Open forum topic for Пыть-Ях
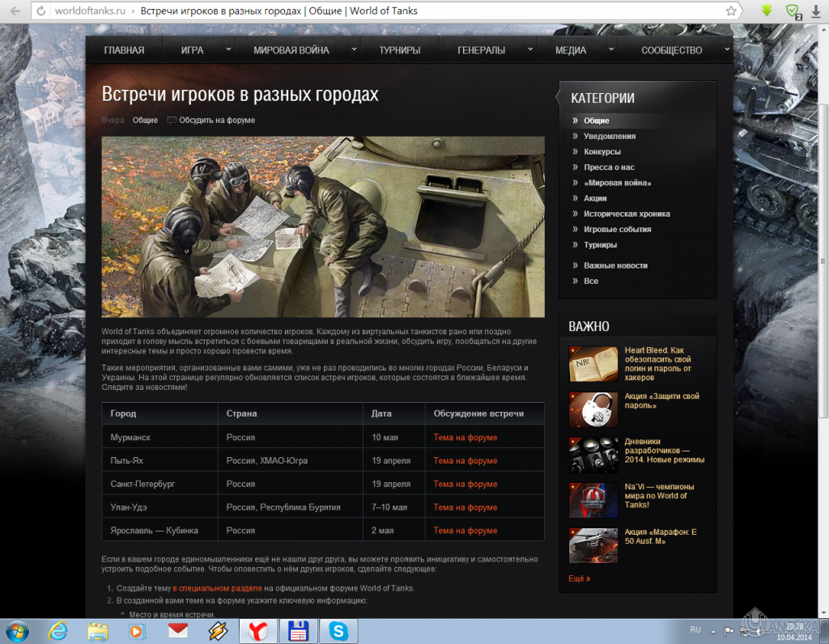 466,460
